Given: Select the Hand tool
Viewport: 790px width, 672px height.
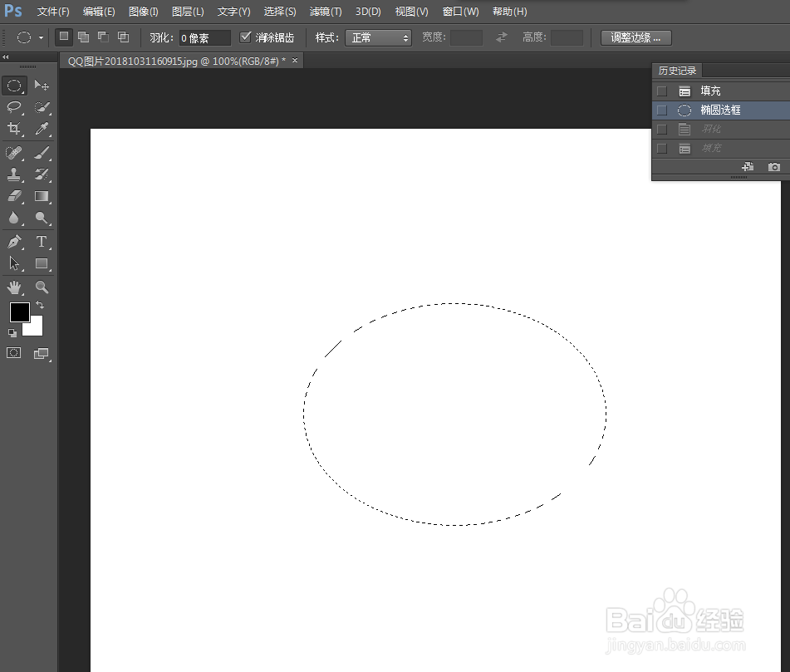Looking at the screenshot, I should (x=14, y=287).
